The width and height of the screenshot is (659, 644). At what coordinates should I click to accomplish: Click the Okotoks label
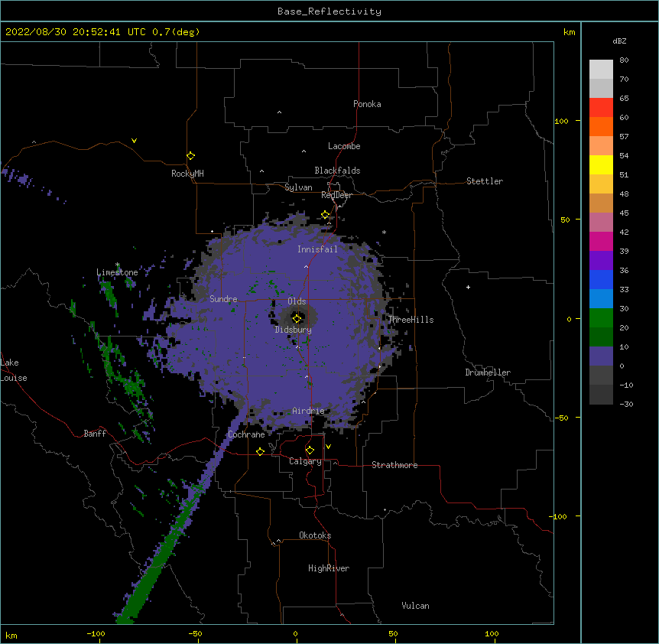coord(315,535)
